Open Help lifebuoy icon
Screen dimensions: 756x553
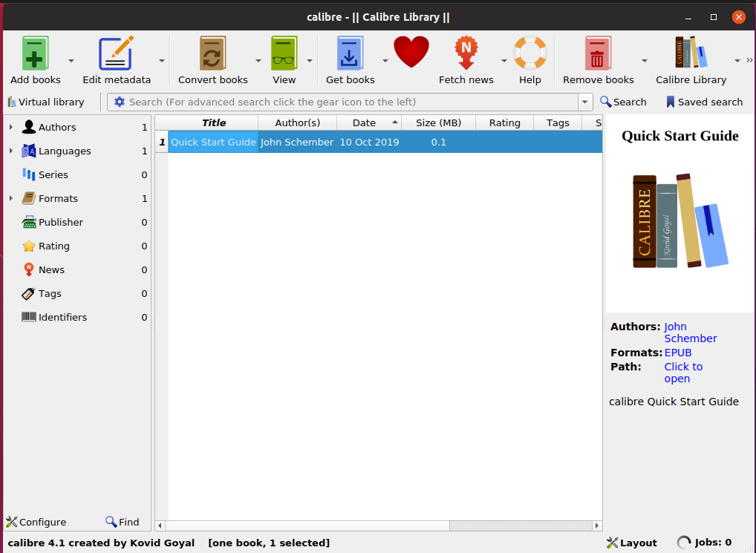tap(530, 53)
